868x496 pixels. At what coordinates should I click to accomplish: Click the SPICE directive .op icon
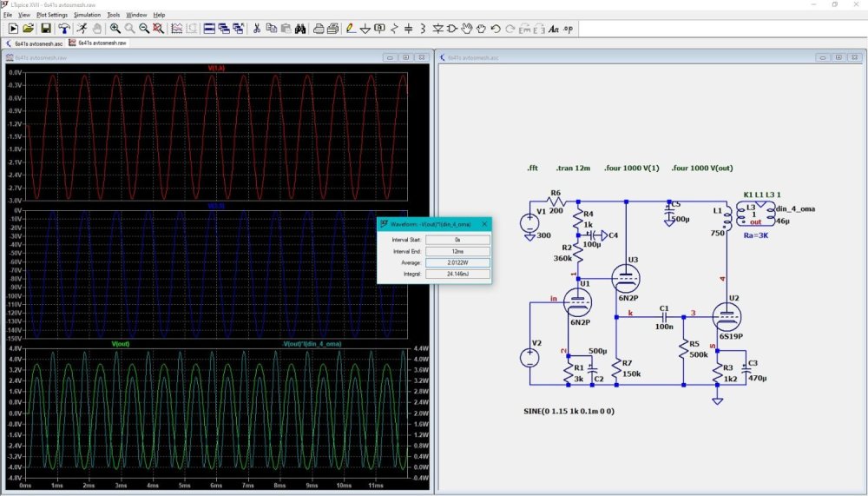[x=569, y=29]
